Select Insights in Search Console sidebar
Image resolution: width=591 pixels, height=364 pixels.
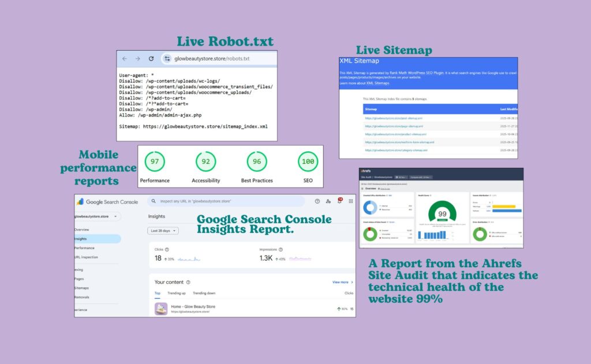97,238
